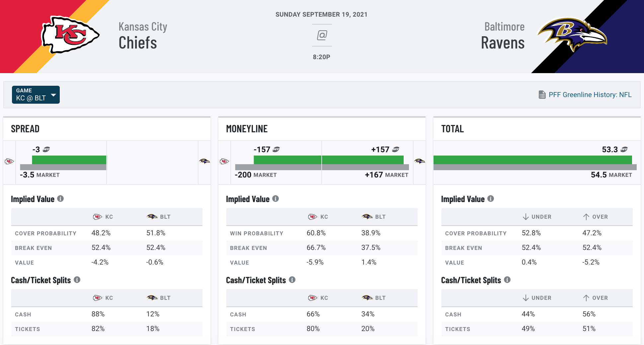Click the PFF football icon beside +157
This screenshot has height=345, width=644.
396,150
